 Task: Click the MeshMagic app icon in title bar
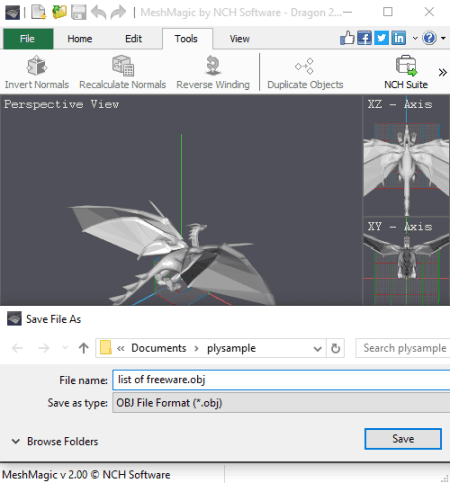tap(12, 12)
